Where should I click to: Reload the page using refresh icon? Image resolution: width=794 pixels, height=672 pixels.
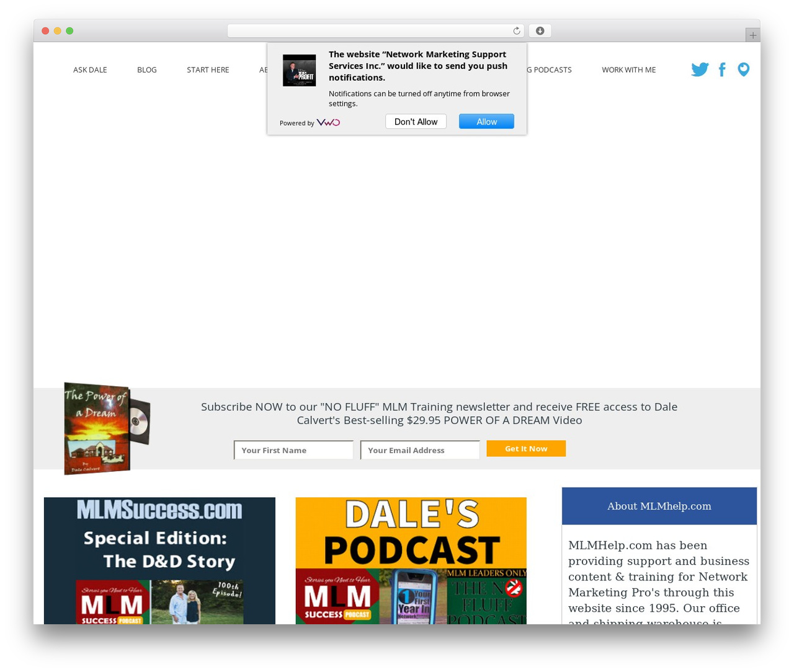(x=517, y=31)
